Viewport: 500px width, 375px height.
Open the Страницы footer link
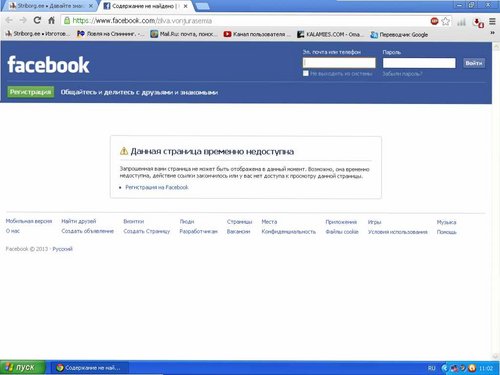tap(239, 222)
